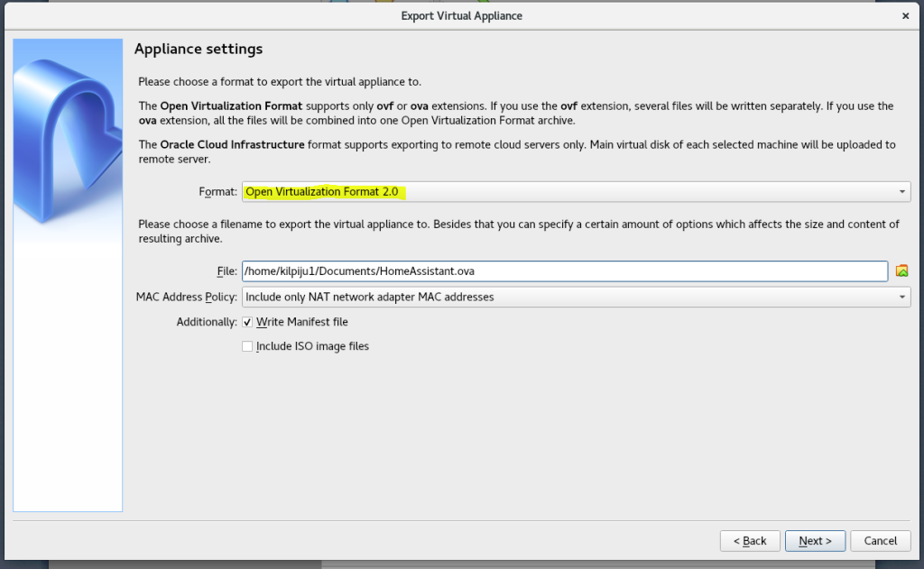Click the Appliance settings heading
The height and width of the screenshot is (569, 924).
tap(199, 49)
